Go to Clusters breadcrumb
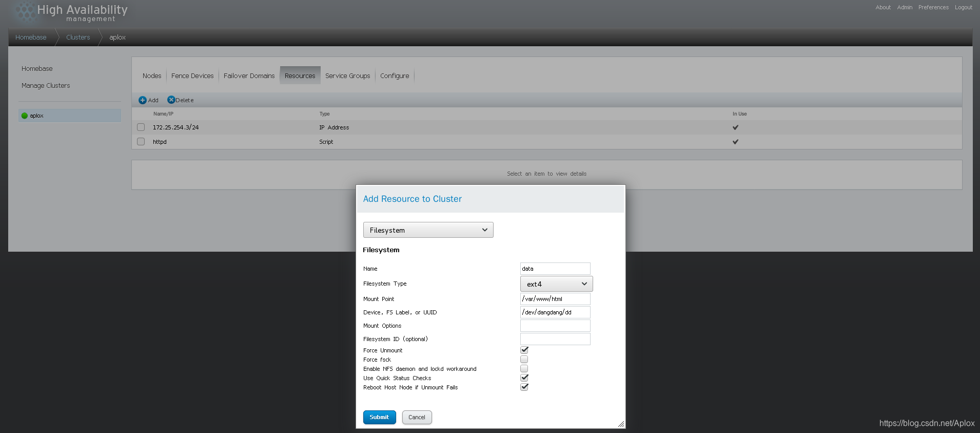 click(78, 37)
